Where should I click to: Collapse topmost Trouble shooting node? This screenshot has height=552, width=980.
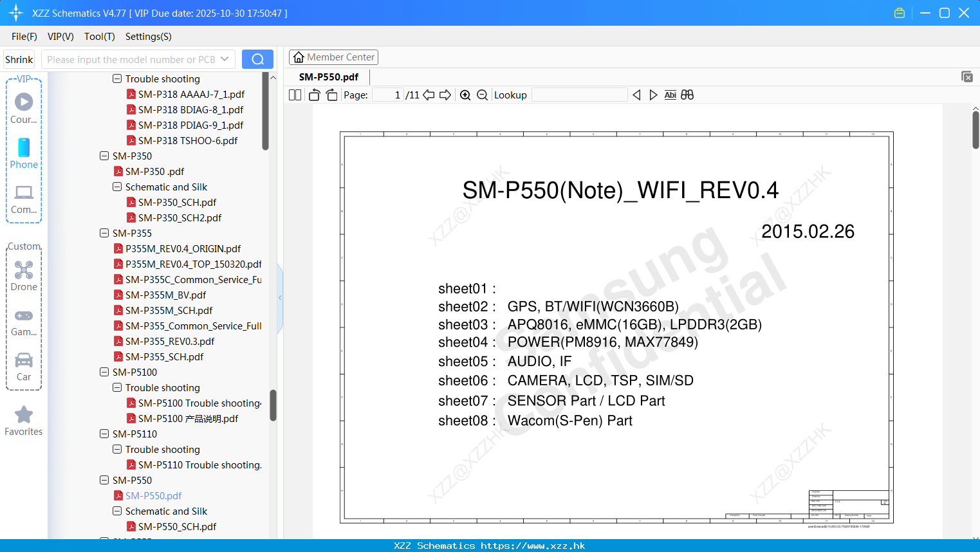(117, 78)
